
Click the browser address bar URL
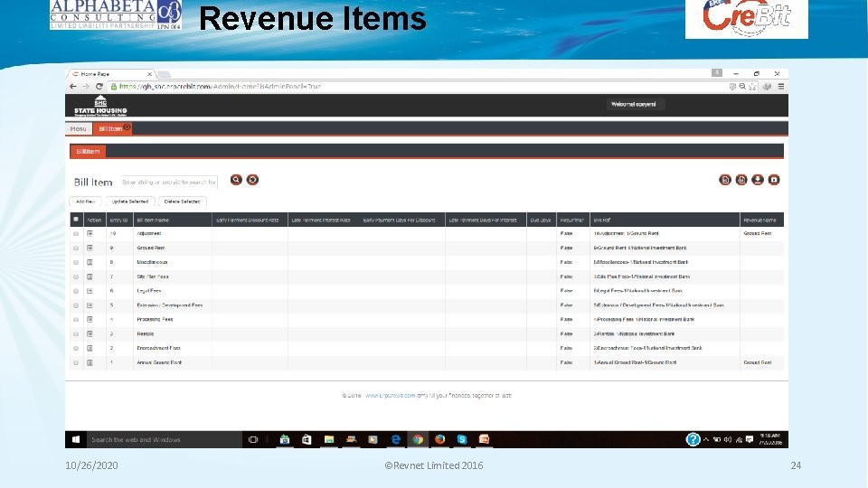[221, 87]
